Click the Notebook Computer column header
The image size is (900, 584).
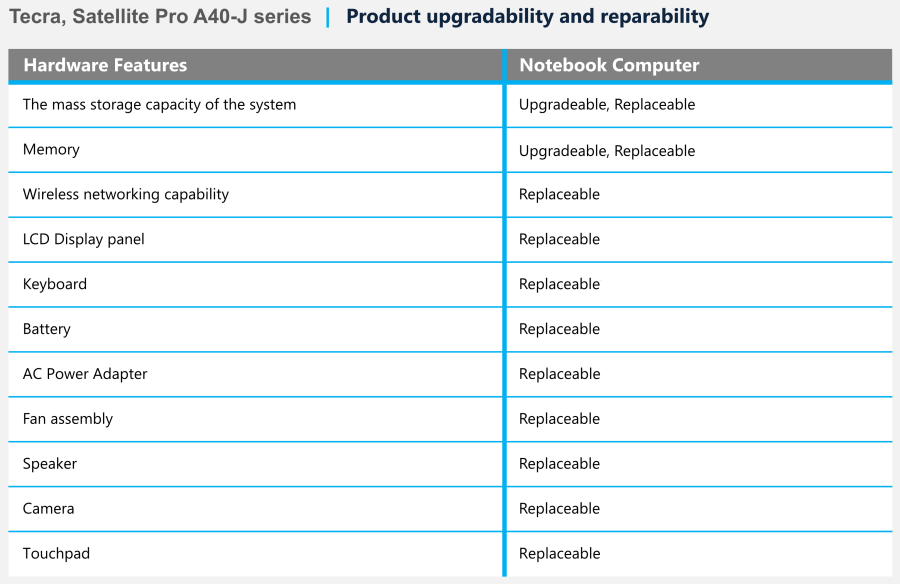click(x=609, y=66)
